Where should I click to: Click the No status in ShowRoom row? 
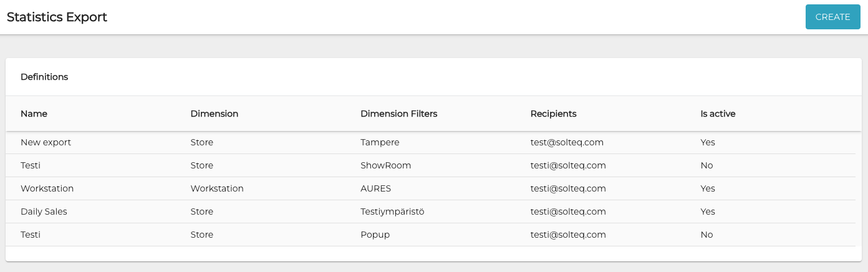click(706, 165)
